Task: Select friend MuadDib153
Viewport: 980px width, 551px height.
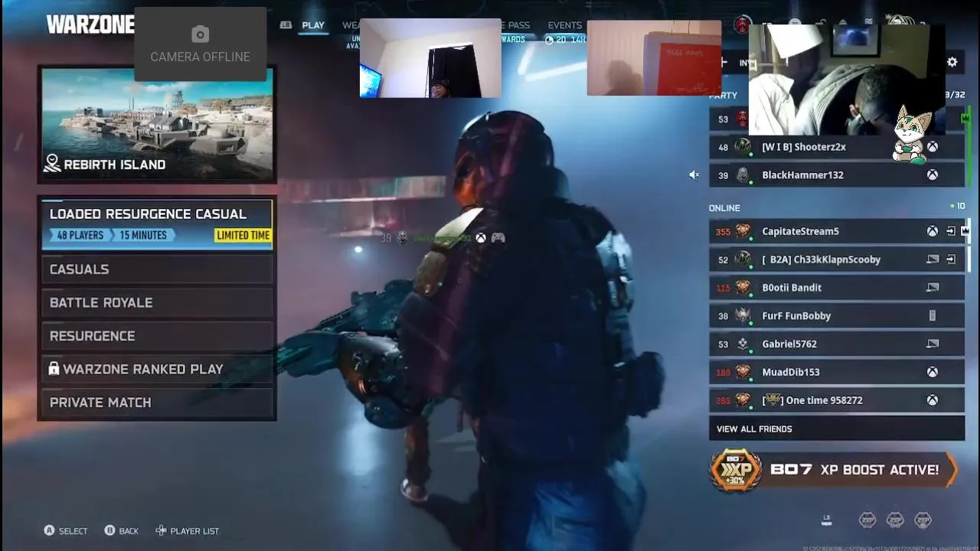Action: pos(837,372)
